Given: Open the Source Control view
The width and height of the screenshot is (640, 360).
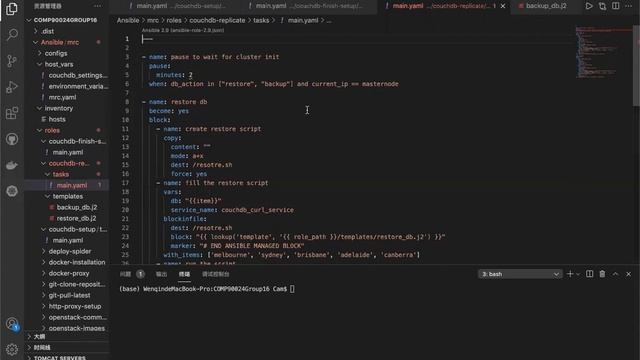Looking at the screenshot, I should [12, 61].
